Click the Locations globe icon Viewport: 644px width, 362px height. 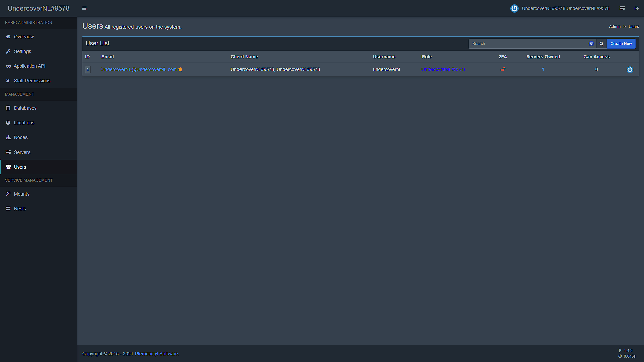(x=8, y=123)
